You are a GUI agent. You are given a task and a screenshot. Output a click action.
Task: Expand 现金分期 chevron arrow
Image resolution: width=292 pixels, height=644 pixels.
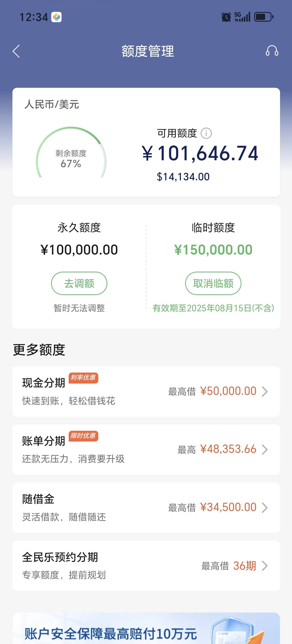[x=265, y=391]
